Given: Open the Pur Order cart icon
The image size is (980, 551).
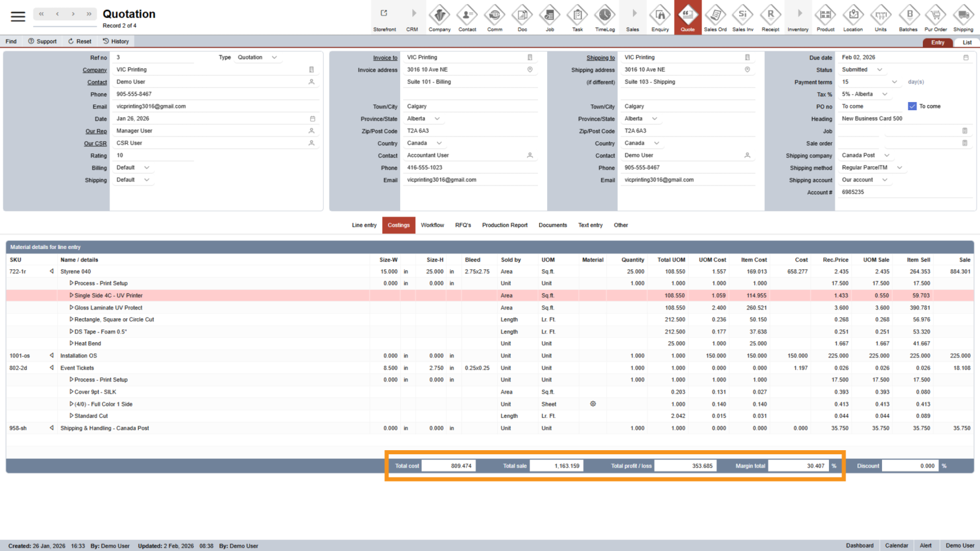Looking at the screenshot, I should 936,17.
